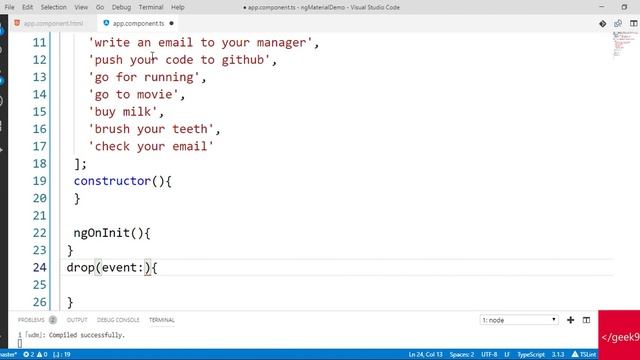Click 'Ln 24, Col 13' cursor position
Image resolution: width=640 pixels, height=360 pixels.
click(425, 354)
